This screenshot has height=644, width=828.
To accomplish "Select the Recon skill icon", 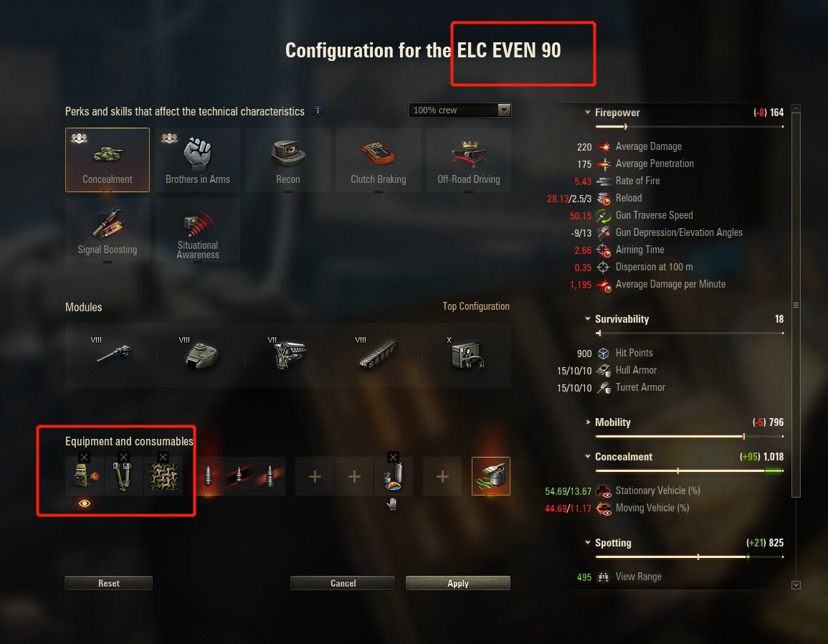I will click(x=287, y=159).
